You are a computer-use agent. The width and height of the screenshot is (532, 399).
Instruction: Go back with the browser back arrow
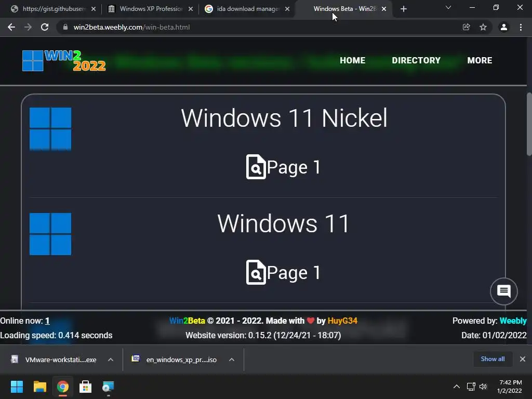tap(11, 27)
